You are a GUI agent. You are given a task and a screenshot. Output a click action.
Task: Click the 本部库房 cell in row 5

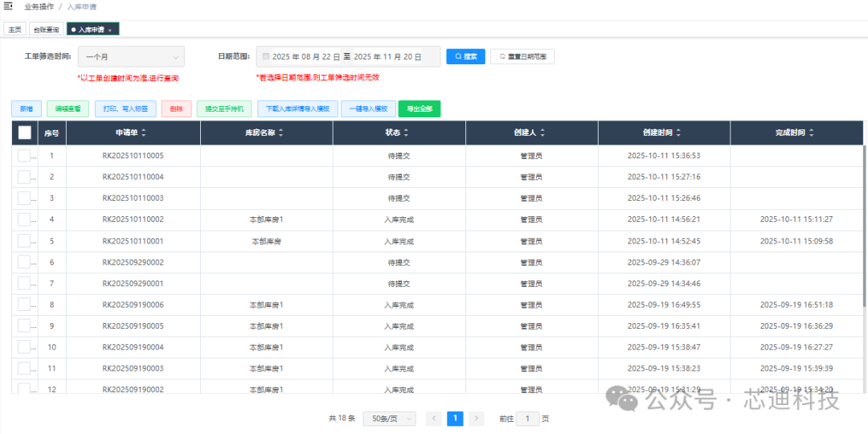point(266,241)
